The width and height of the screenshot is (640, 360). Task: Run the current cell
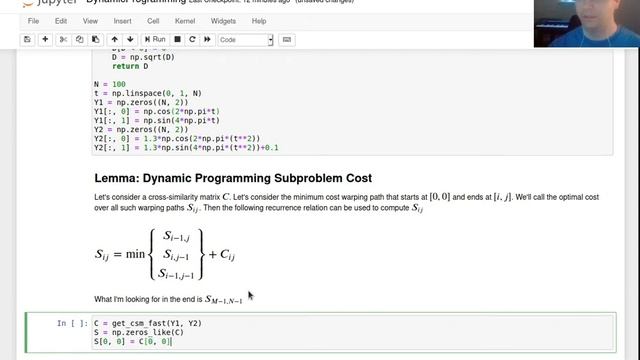click(155, 40)
